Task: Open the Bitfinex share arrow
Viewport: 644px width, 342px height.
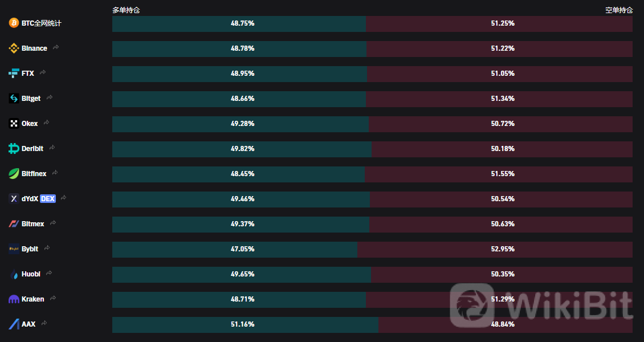Action: [x=55, y=173]
